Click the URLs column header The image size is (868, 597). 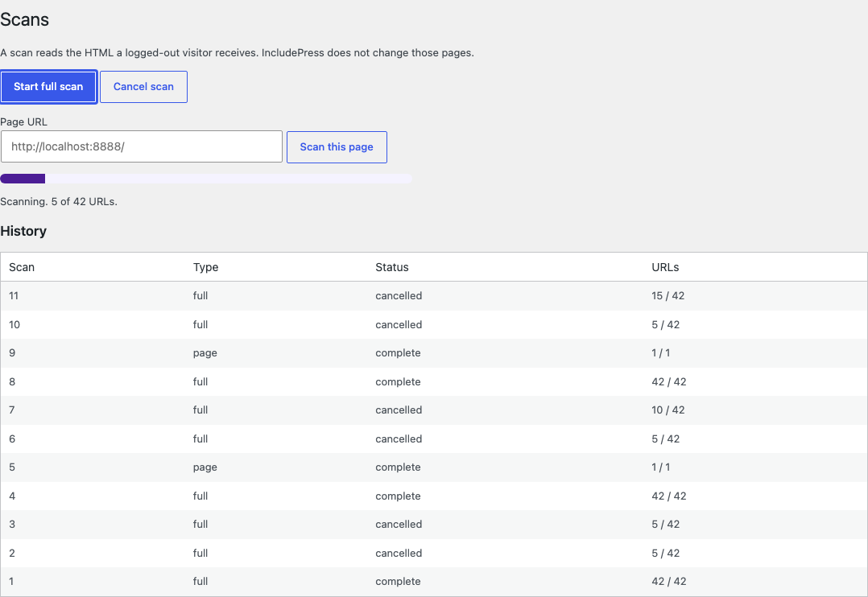click(x=665, y=267)
